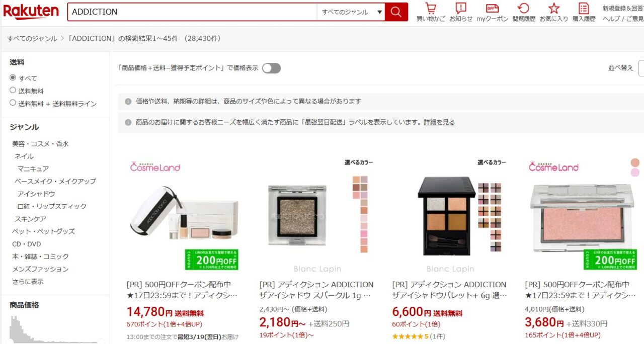Open favorites (お気に入り) star icon

pos(554,13)
